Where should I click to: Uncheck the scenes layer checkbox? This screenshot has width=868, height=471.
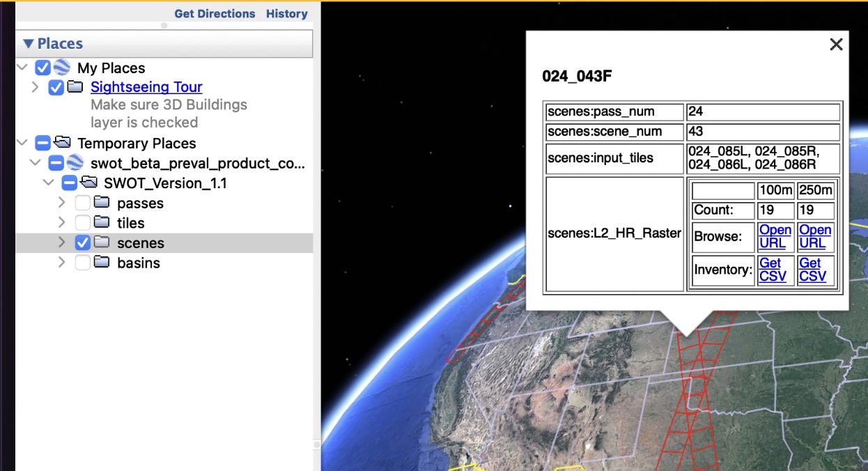click(82, 243)
